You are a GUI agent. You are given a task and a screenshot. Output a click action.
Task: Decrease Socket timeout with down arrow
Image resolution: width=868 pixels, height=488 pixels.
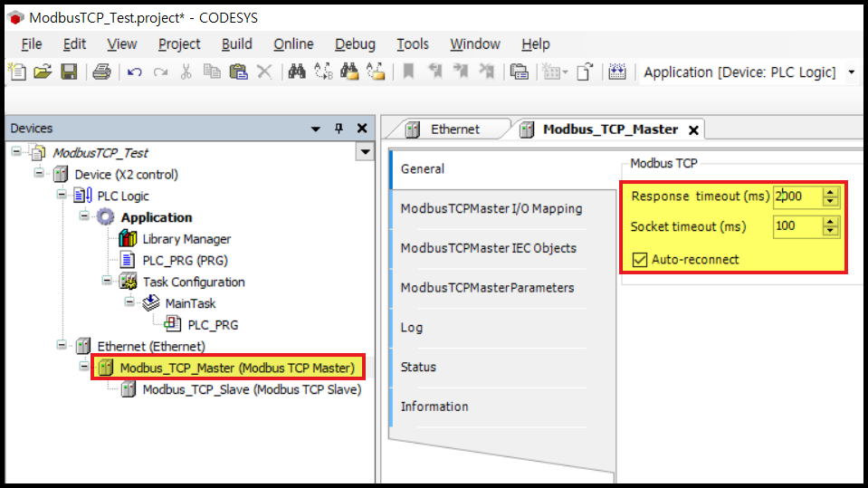tap(830, 231)
